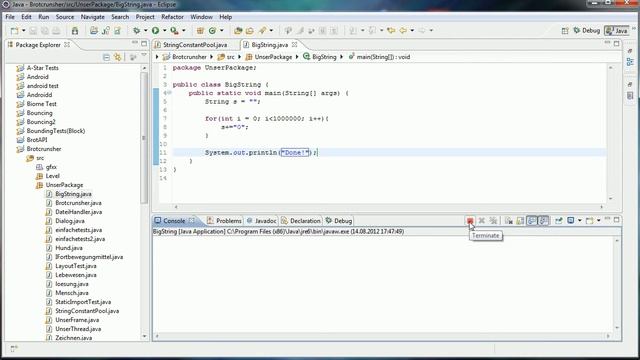Click the console vertical scrollbar down arrow
The height and width of the screenshot is (360, 640).
tap(617, 328)
